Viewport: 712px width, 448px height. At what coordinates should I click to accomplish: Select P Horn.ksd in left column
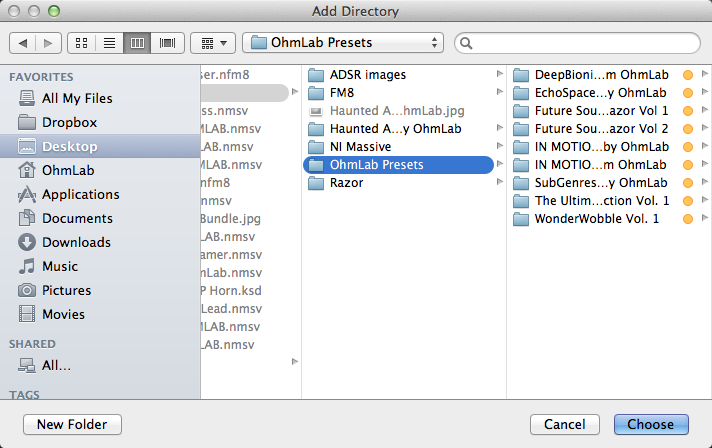tap(231, 290)
